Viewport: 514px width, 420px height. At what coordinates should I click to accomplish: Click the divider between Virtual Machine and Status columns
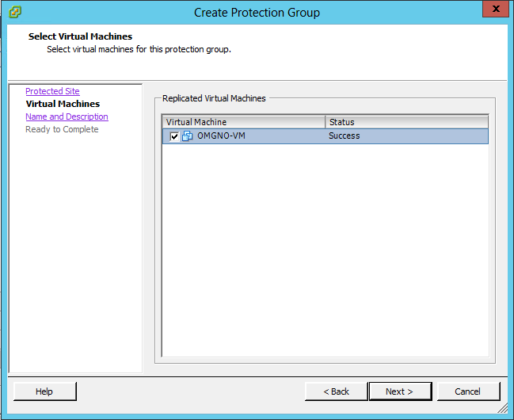pos(326,122)
